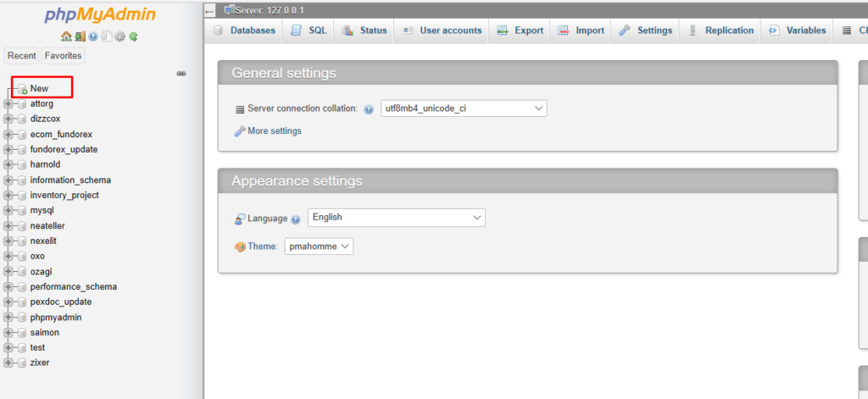The height and width of the screenshot is (399, 868).
Task: Click the navigation panel settings gear icon
Action: [x=120, y=36]
